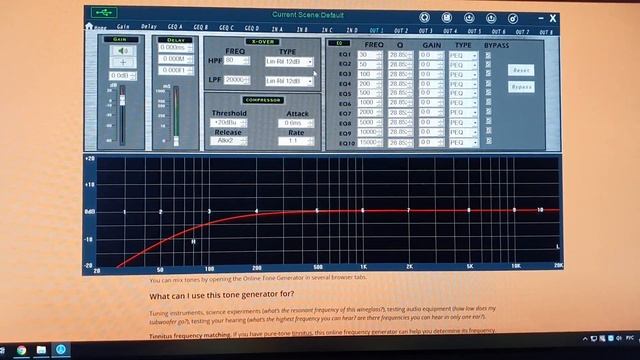Open the IN A tab
640x360 pixels.
(278, 29)
